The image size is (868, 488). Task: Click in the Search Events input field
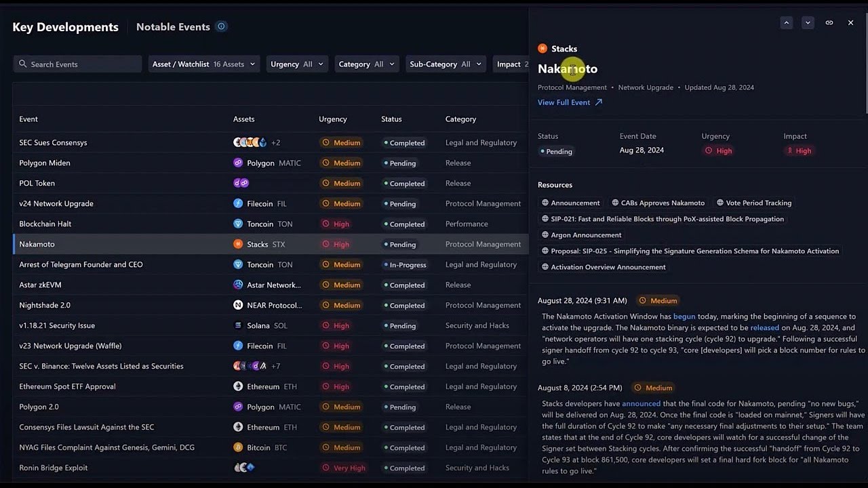coord(77,64)
